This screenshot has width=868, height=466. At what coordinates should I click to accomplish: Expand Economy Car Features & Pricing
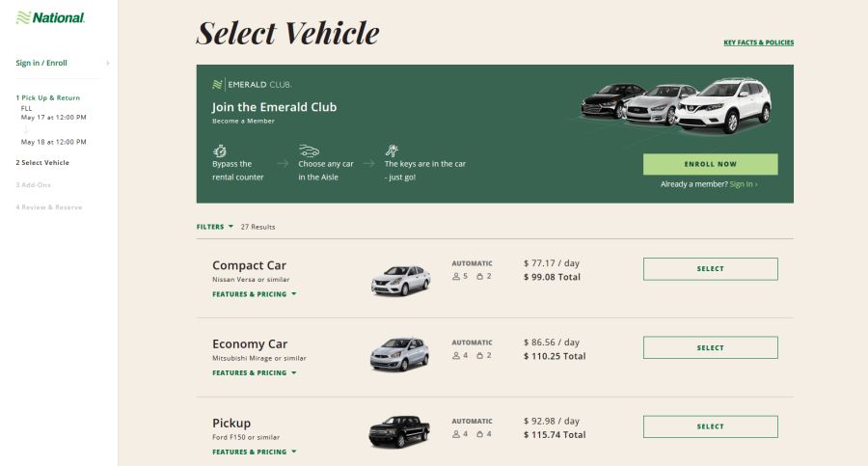(x=254, y=372)
